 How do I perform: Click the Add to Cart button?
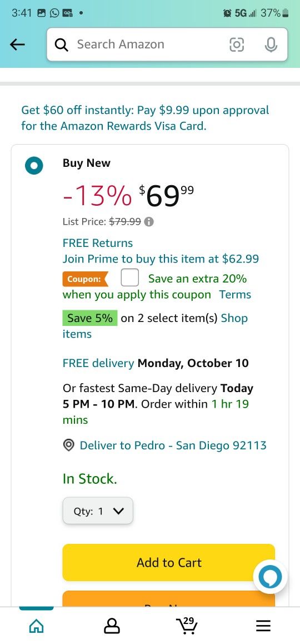coord(169,562)
